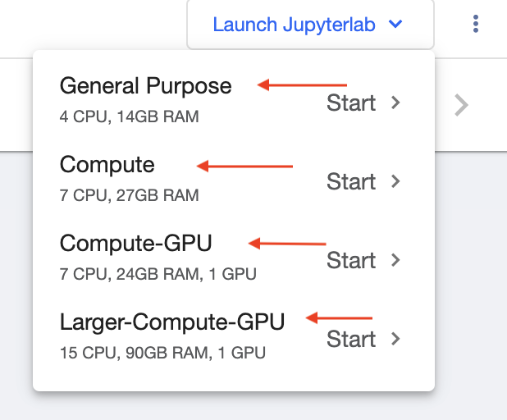Screen dimensions: 507x420
Task: Click chevron beside Compute 27GB RAM Start
Action: pyautogui.click(x=395, y=181)
